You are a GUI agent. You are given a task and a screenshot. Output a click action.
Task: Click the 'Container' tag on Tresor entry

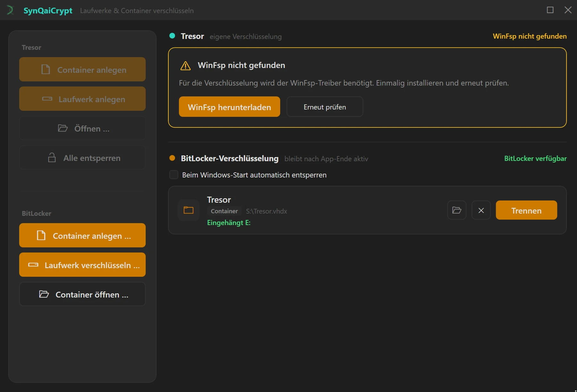[x=224, y=211]
